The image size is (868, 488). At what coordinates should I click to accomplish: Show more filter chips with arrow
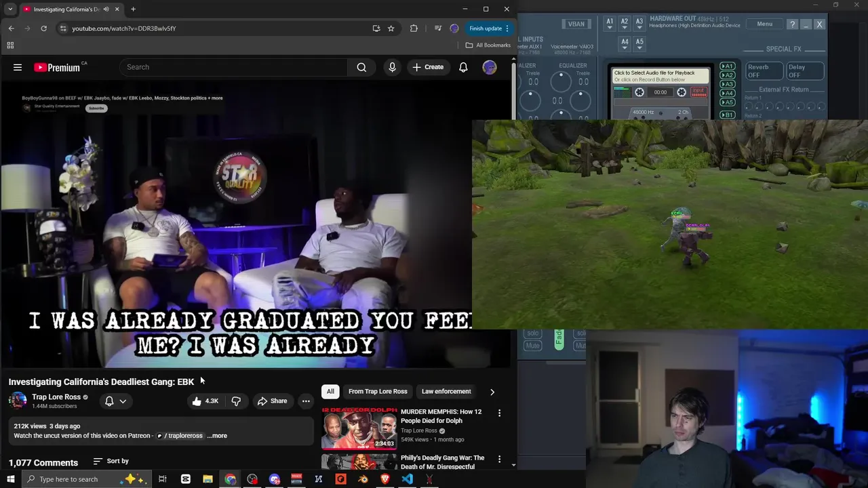click(x=492, y=392)
